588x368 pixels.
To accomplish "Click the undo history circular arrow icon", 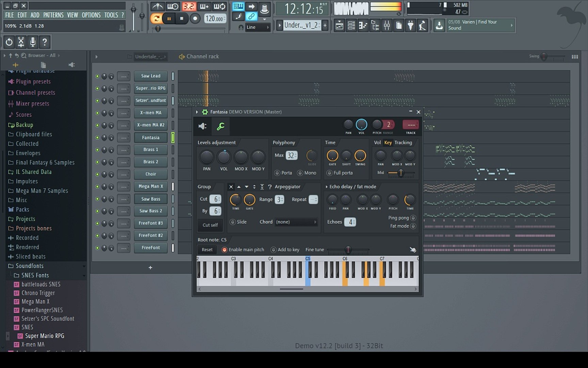I will pos(9,42).
